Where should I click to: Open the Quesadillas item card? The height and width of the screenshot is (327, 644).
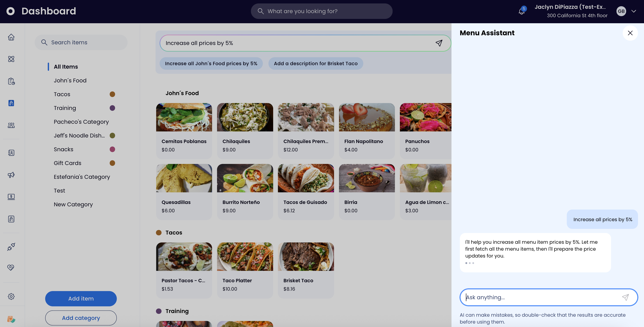pos(184,192)
